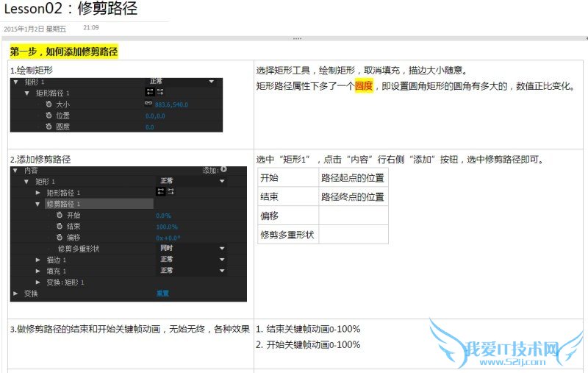
Task: Collapse the expanded 矩形路径 1 triangle
Action: [x=27, y=93]
